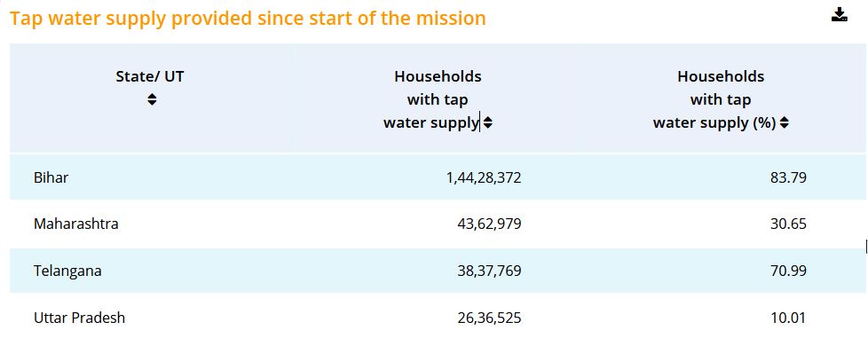This screenshot has height=338, width=868.
Task: Click Uttar Pradesh percentage value 10.01
Action: 788,318
